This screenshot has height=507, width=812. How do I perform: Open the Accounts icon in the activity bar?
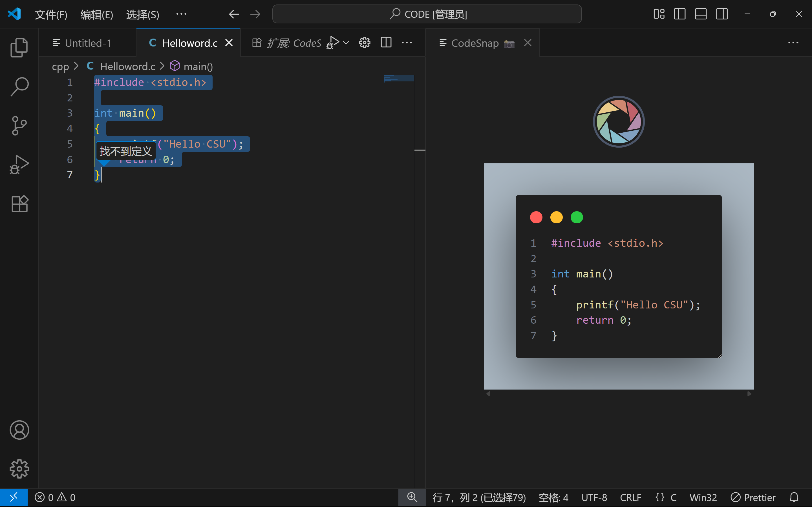(19, 430)
